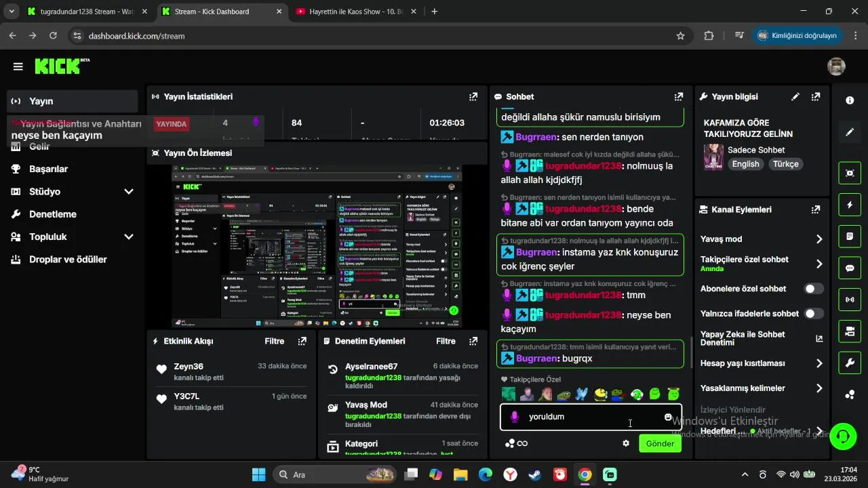Screen dimensions: 868x488
Task: Click the pencil edit icon in right sidebar
Action: (850, 132)
